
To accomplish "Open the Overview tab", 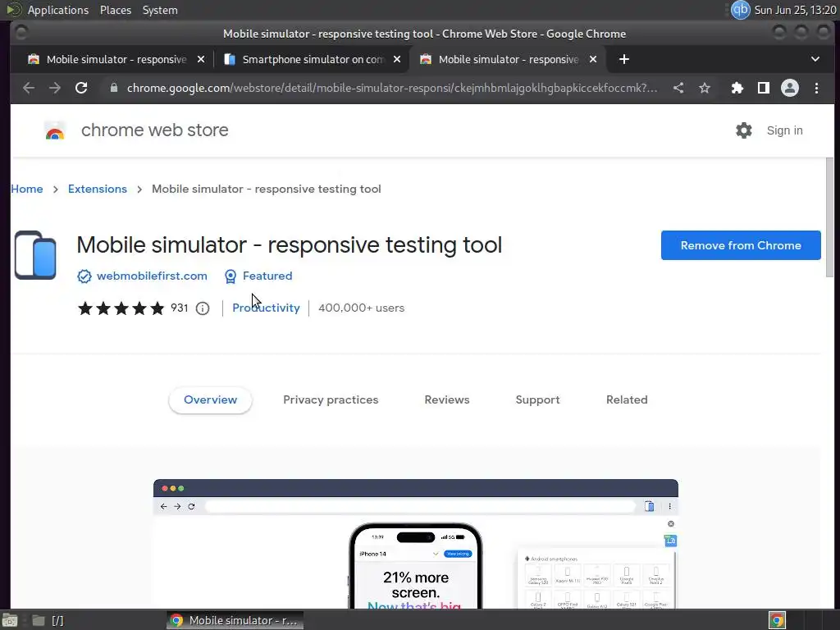I will tap(211, 400).
